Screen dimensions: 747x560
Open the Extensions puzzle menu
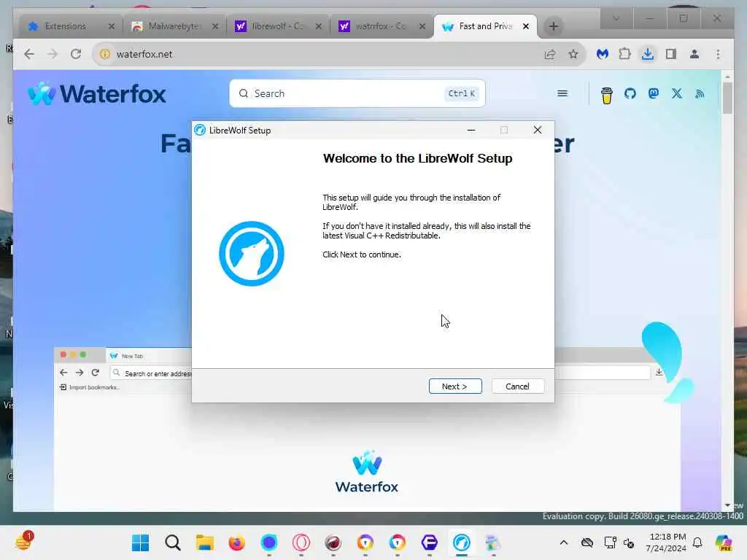(624, 54)
